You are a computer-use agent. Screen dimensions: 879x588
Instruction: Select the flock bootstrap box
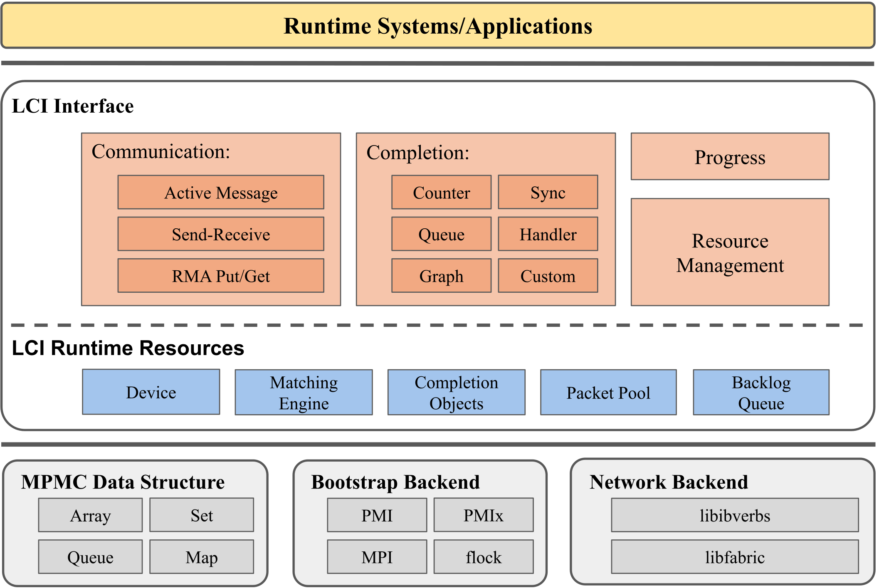coord(483,557)
